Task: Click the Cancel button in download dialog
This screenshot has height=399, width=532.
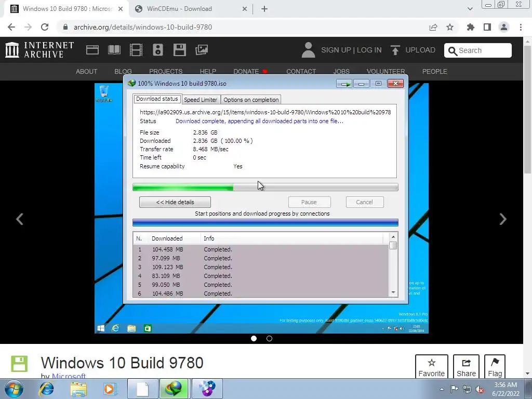Action: 365,202
